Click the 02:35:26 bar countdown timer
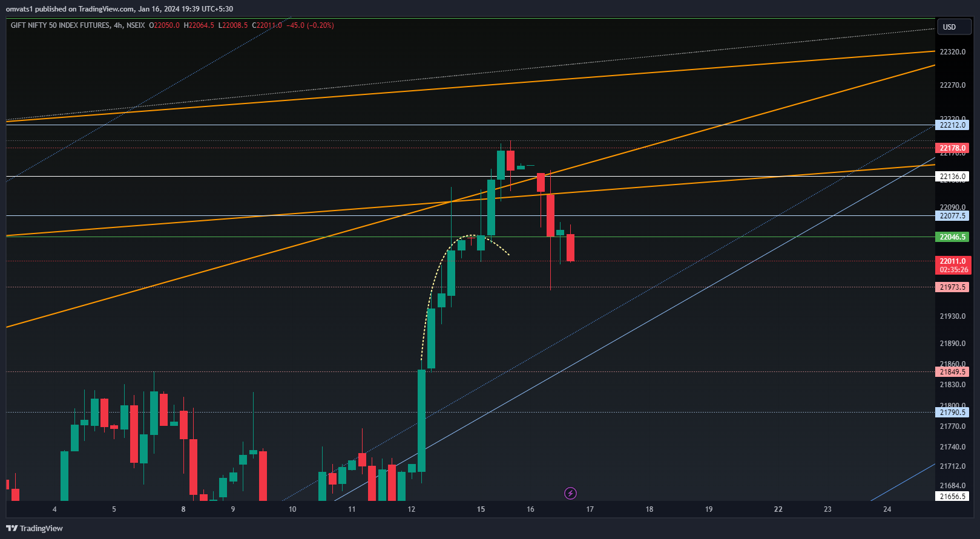Viewport: 980px width, 539px height. 953,270
